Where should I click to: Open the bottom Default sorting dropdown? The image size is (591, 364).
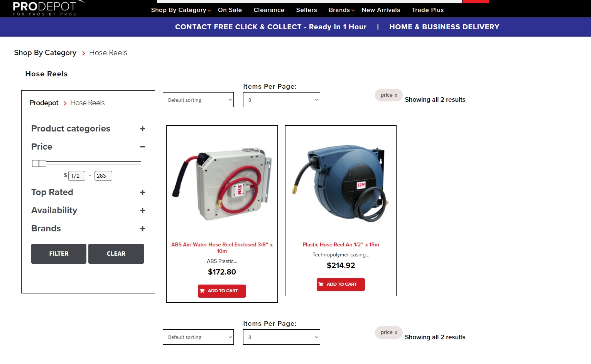[198, 337]
